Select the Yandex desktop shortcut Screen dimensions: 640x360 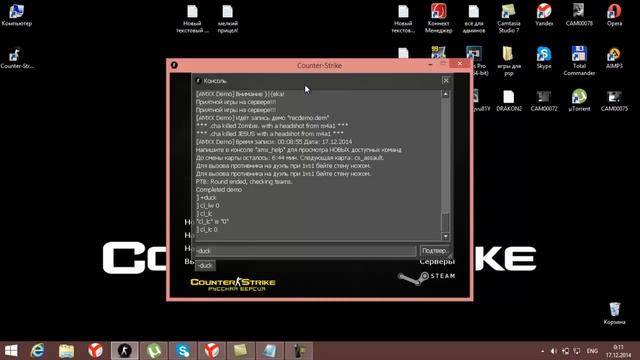544,16
